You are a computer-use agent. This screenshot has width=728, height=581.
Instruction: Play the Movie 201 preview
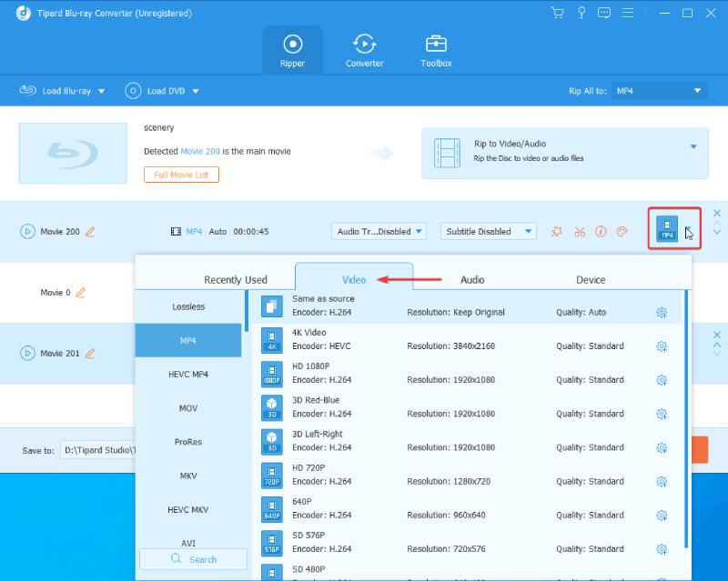coord(27,353)
